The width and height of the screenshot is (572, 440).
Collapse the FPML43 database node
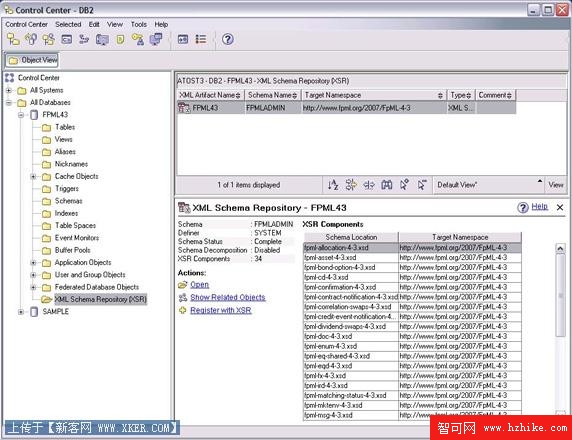[x=21, y=115]
